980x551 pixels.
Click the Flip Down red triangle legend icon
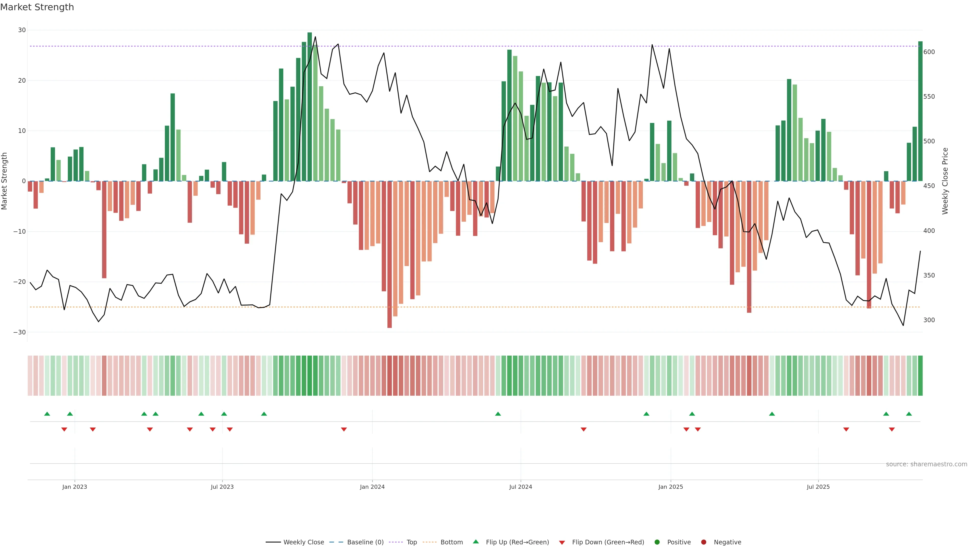coord(562,542)
